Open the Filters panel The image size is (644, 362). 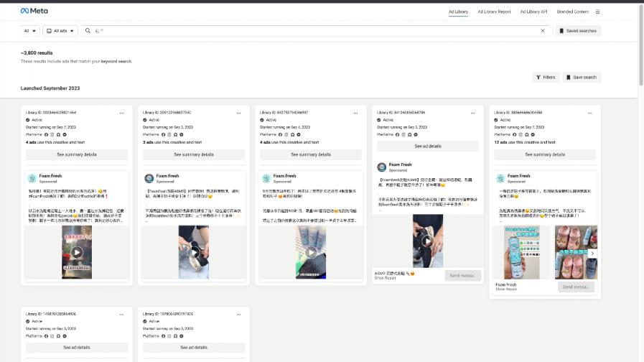pos(546,78)
